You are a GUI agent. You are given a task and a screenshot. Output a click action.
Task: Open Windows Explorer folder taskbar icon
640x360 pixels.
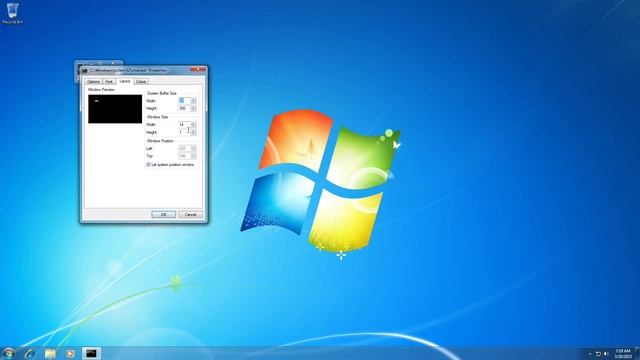[50, 353]
